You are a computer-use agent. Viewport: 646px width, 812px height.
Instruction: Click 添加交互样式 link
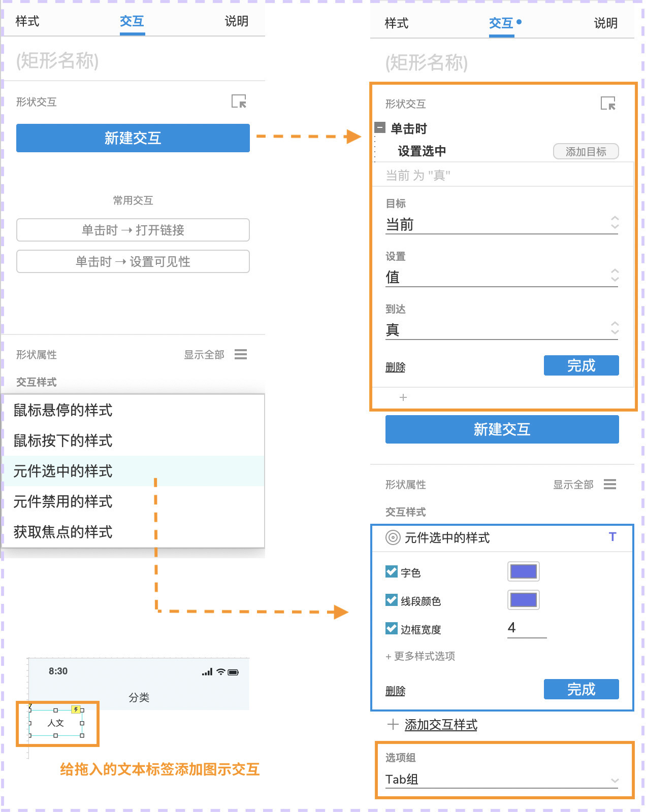click(441, 725)
